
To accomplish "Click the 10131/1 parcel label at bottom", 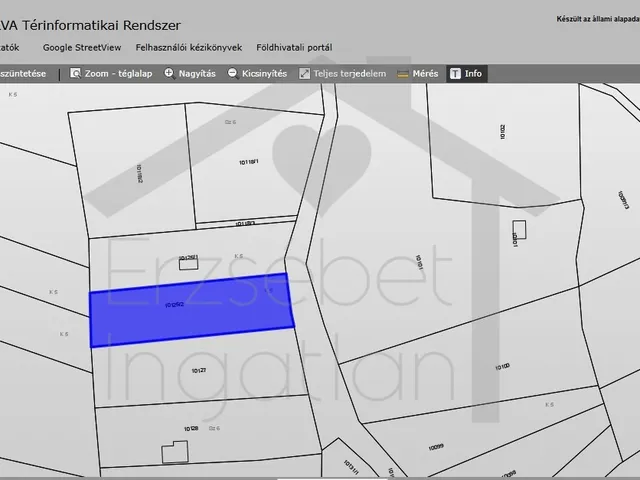I will pos(351,467).
